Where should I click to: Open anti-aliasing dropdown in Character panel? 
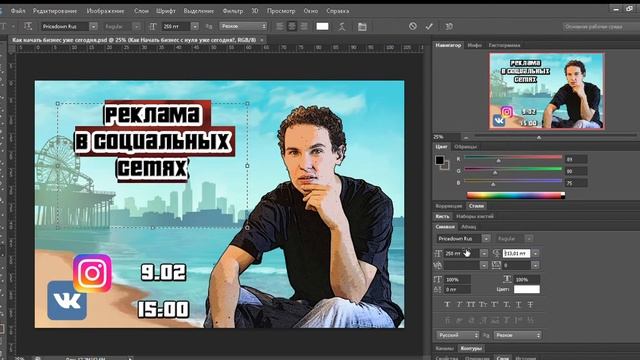[x=518, y=335]
